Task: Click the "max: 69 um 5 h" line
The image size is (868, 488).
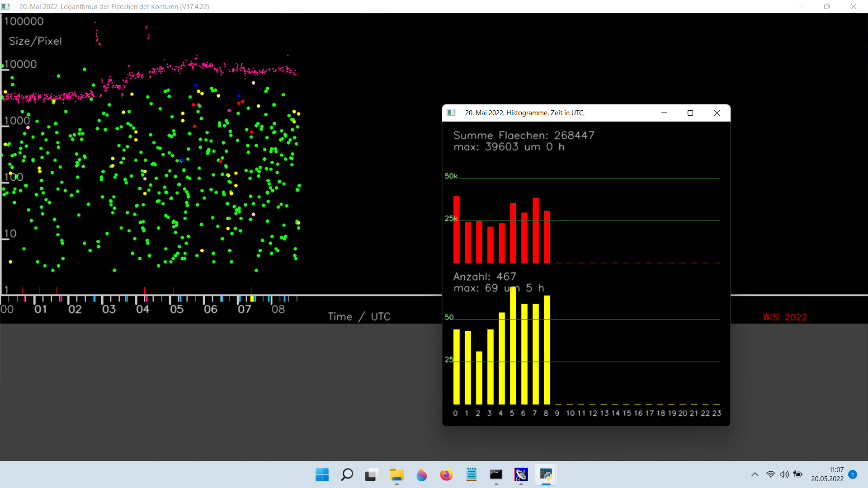Action: tap(499, 288)
